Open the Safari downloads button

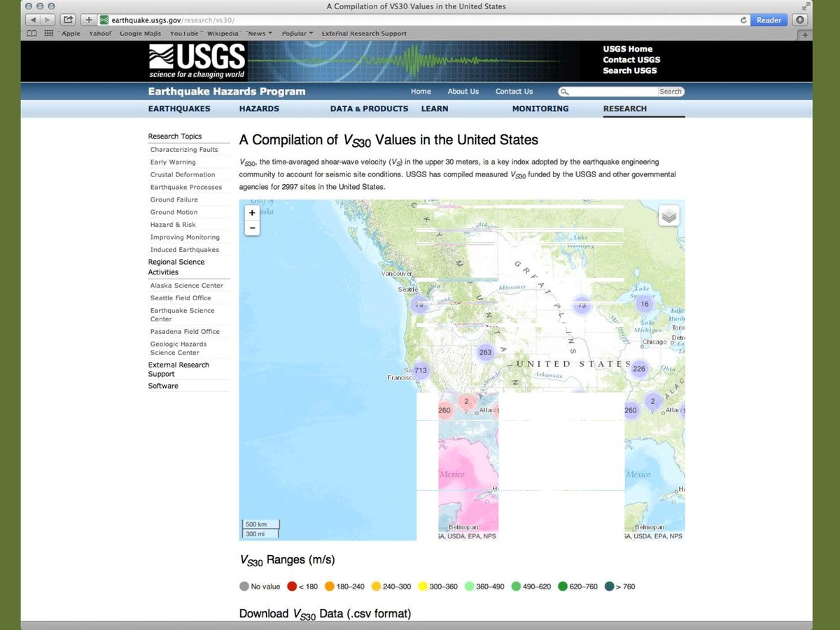coord(800,20)
